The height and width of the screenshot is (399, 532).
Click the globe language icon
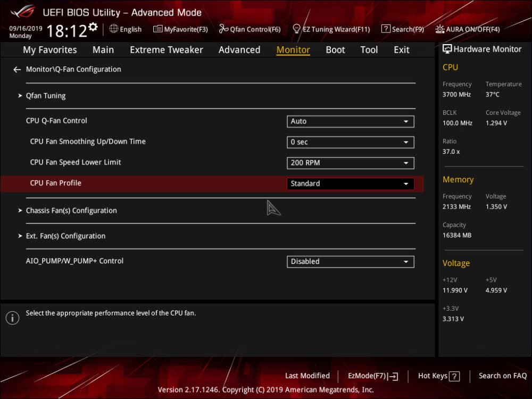[114, 29]
